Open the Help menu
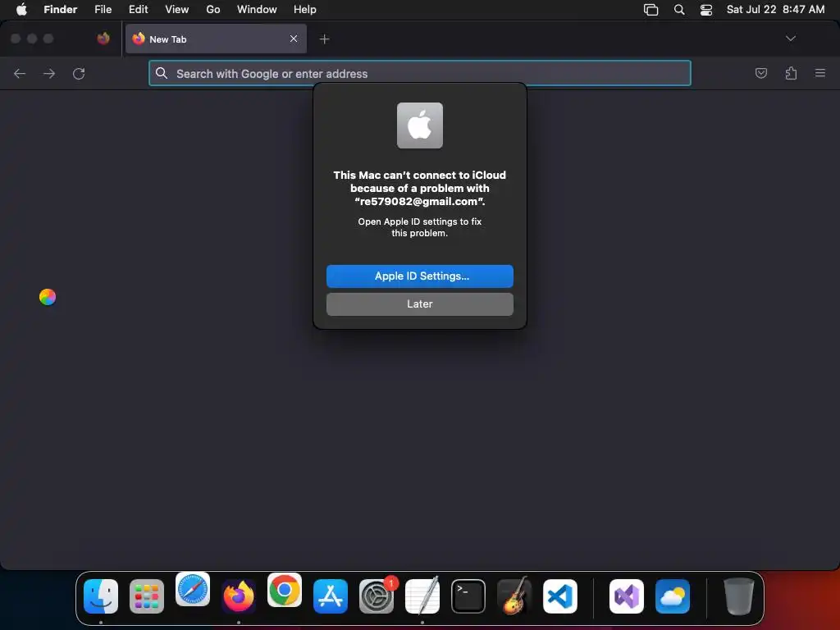840x630 pixels. coord(305,9)
